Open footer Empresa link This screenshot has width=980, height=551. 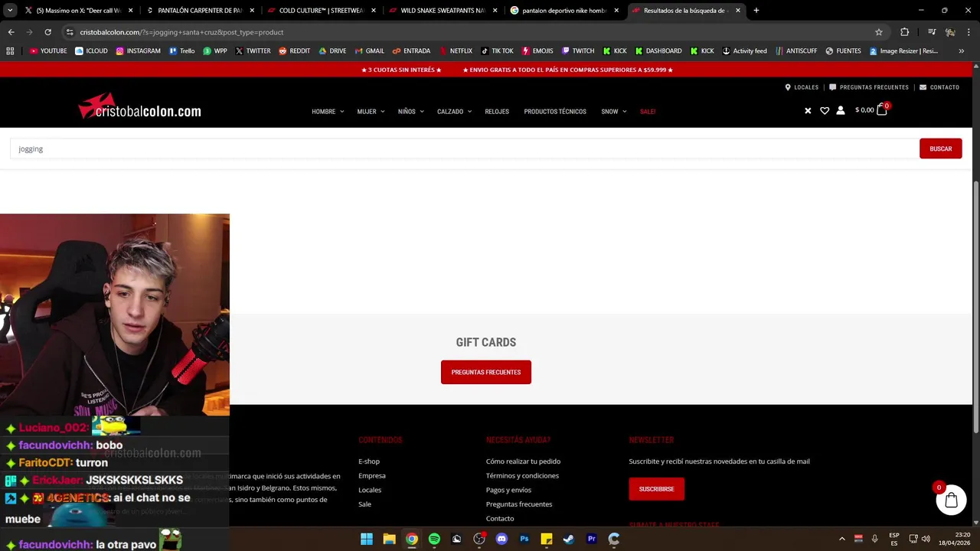(x=372, y=475)
